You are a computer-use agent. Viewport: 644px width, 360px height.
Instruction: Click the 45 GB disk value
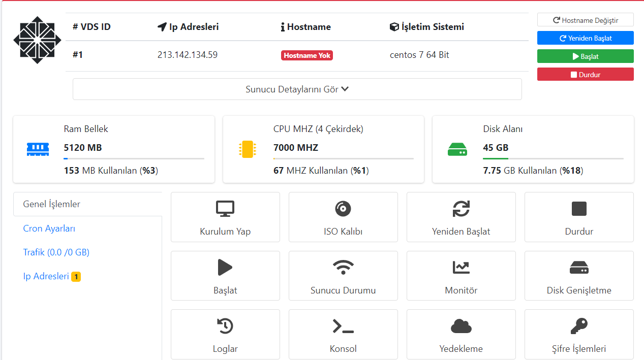coord(496,148)
